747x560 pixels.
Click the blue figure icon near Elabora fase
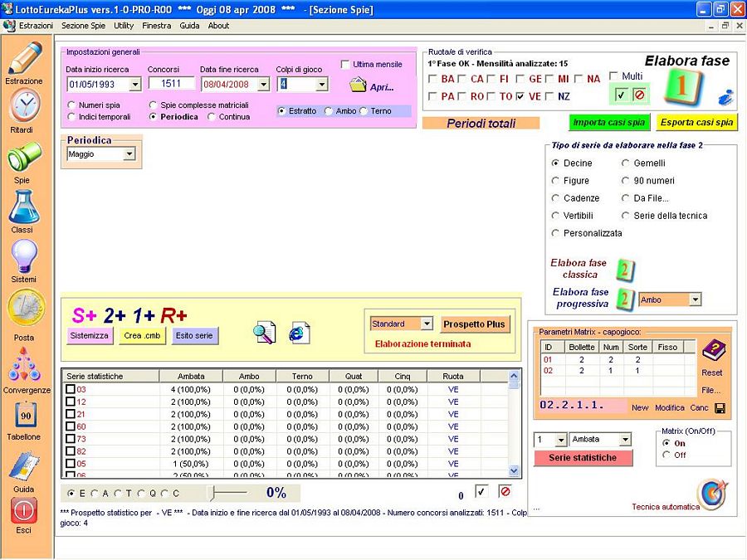pyautogui.click(x=725, y=97)
